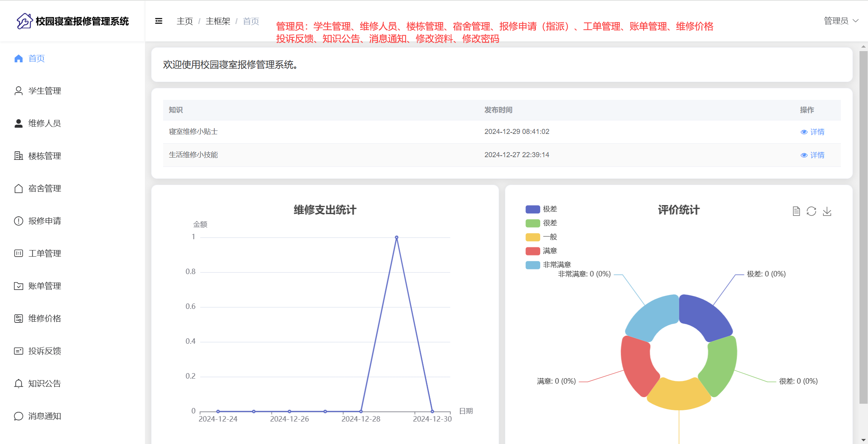
Task: Toggle the 很差 legend series visibility
Action: 549,223
